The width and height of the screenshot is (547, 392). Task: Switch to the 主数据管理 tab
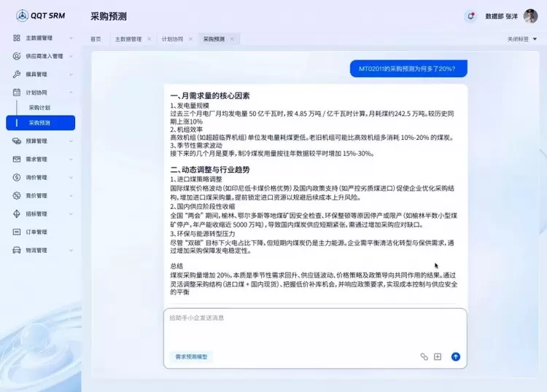tap(128, 39)
